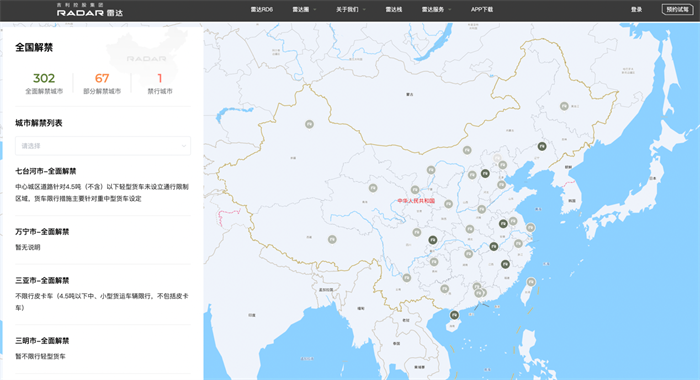Click the Shanghai coastal map marker

pyautogui.click(x=530, y=228)
